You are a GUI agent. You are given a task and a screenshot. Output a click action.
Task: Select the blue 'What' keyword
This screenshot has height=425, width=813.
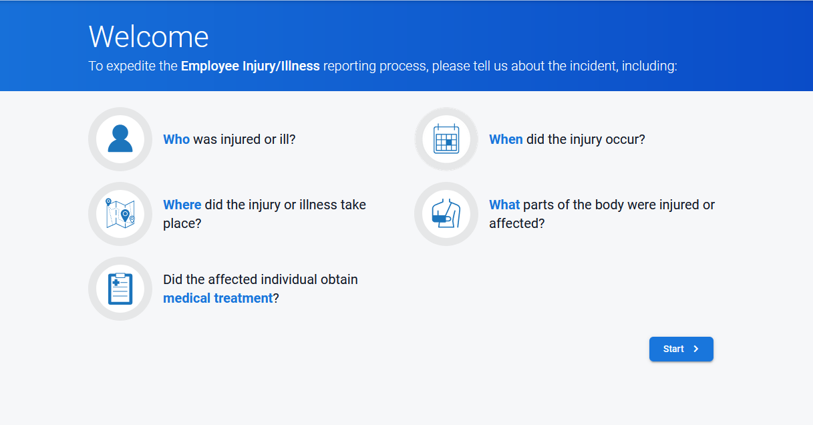(x=504, y=205)
